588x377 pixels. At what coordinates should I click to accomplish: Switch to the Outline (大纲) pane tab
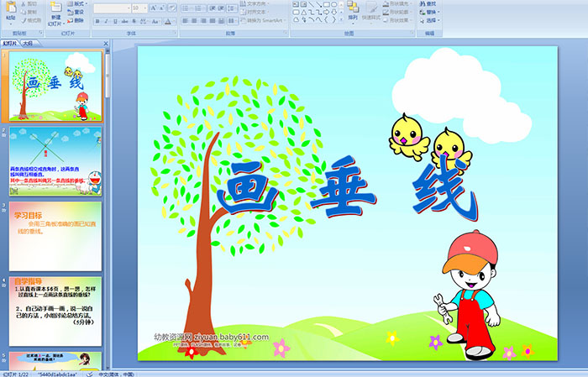click(28, 44)
